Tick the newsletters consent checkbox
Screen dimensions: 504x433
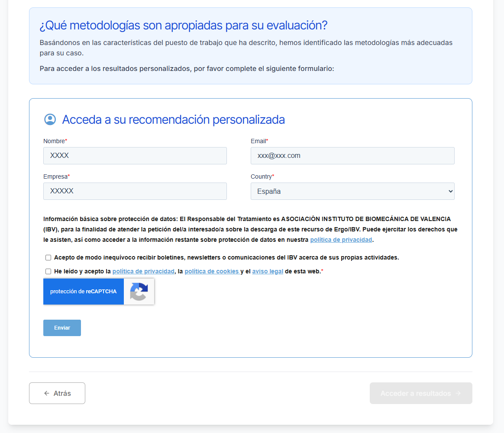[48, 258]
